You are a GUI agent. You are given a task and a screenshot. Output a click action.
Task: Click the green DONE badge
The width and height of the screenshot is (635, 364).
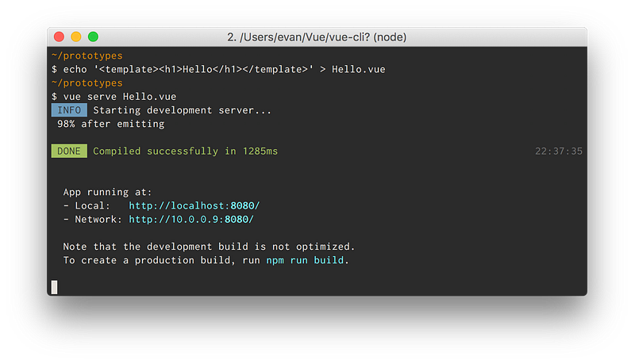tap(69, 151)
